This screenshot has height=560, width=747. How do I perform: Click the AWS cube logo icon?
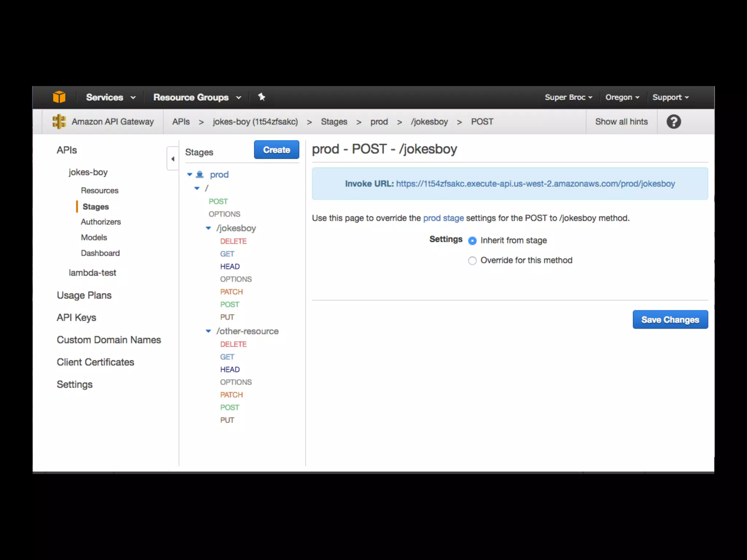coord(59,97)
